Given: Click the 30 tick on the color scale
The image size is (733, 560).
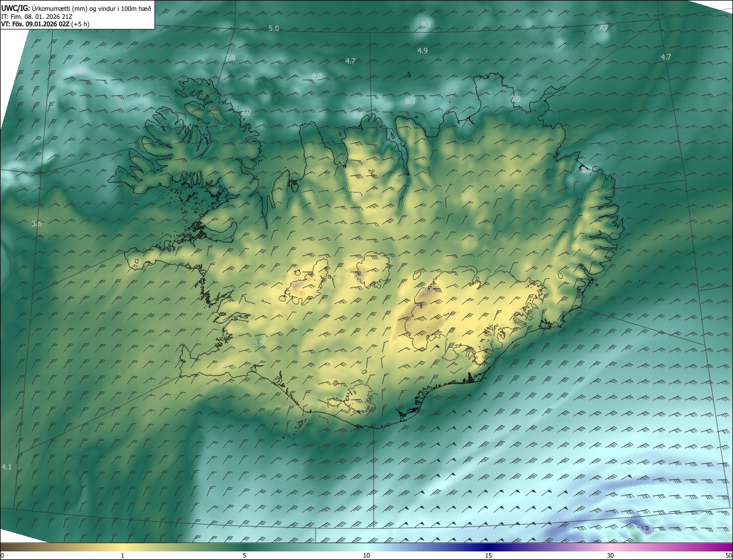Looking at the screenshot, I should [610, 556].
